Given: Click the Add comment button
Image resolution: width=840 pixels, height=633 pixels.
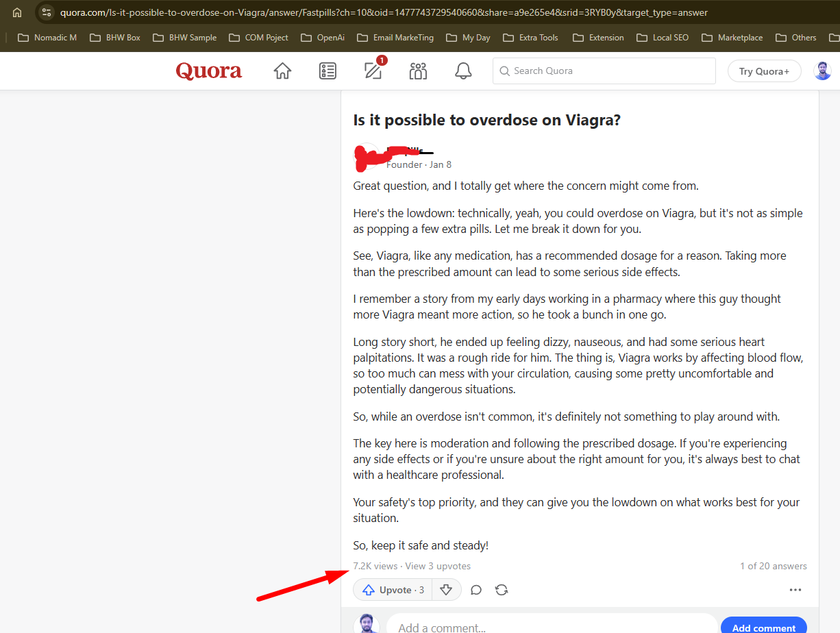Looking at the screenshot, I should pos(764,628).
